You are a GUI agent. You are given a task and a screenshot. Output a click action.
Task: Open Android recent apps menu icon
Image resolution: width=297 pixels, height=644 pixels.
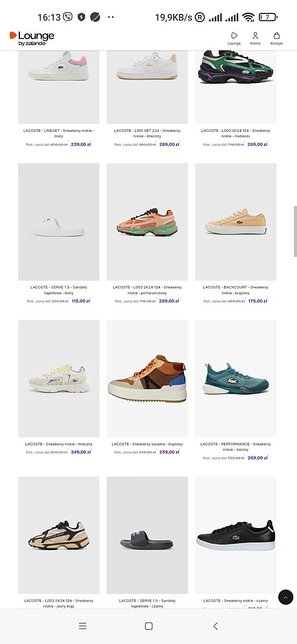point(83,626)
